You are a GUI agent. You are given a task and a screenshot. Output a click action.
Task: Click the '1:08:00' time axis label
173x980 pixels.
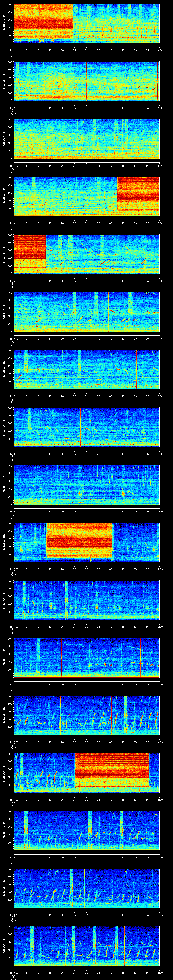(x=14, y=454)
